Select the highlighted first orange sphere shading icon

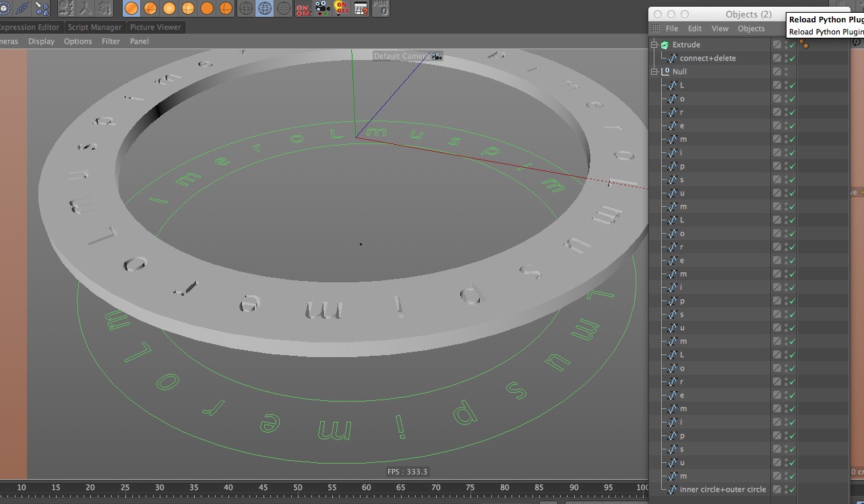[x=131, y=8]
